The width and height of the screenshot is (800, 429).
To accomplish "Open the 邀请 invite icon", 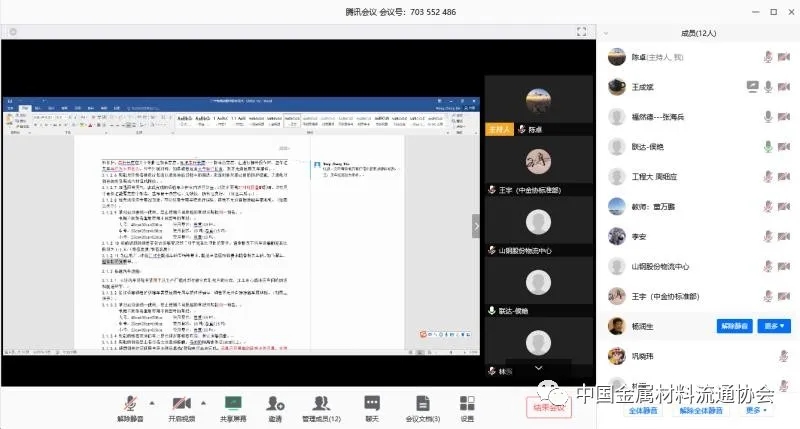I will coord(274,402).
